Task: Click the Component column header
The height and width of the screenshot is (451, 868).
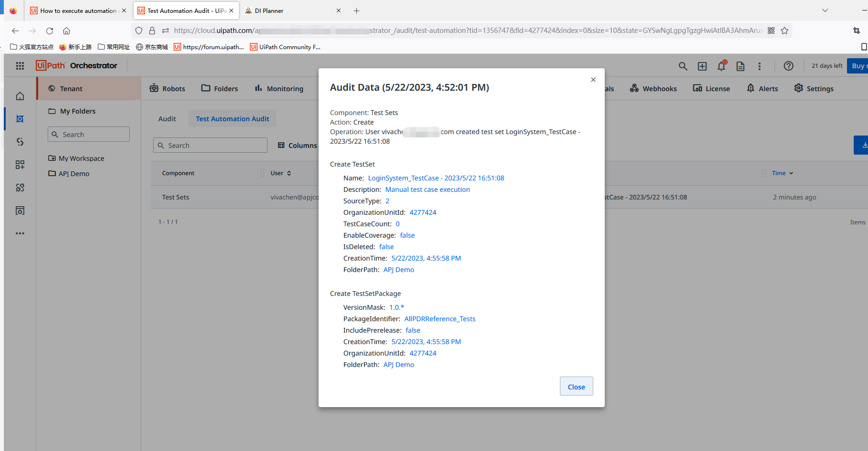Action: [x=178, y=173]
